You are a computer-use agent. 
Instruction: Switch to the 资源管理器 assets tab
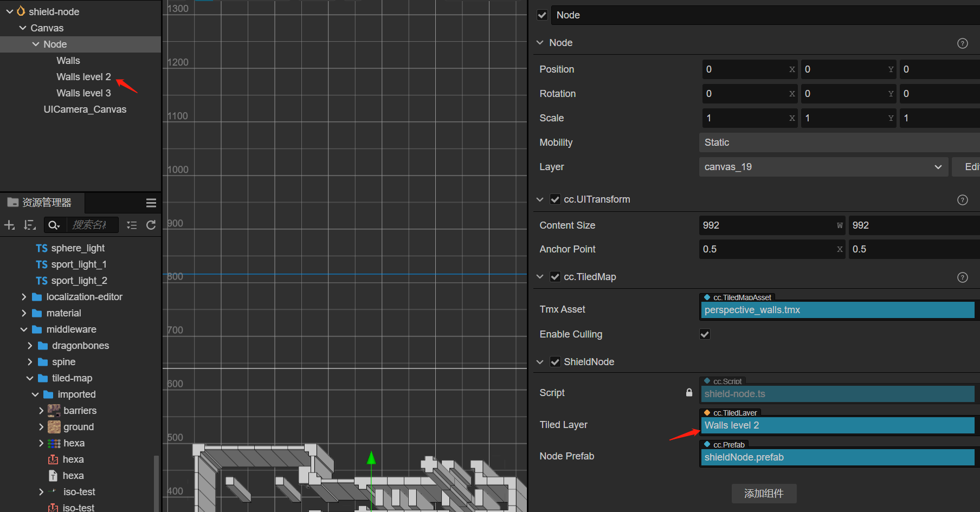[x=42, y=203]
